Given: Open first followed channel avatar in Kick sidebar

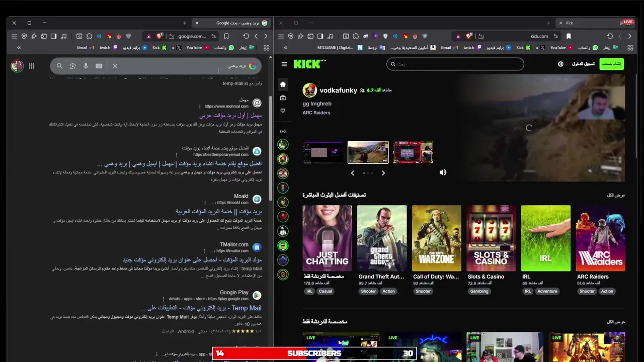Looking at the screenshot, I should [283, 145].
